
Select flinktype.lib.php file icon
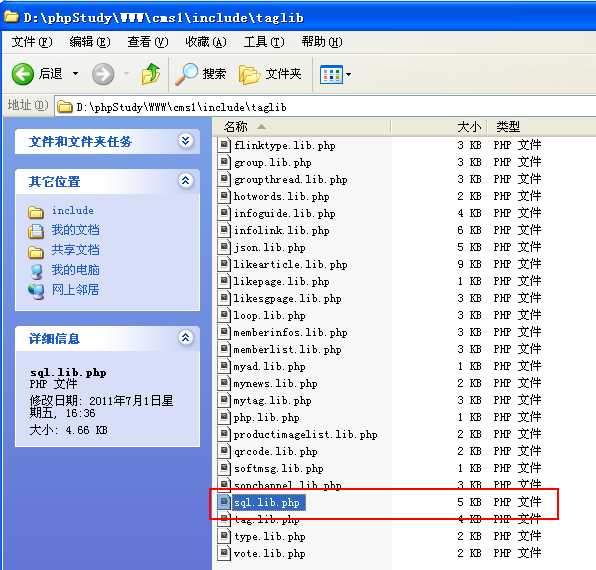click(224, 145)
